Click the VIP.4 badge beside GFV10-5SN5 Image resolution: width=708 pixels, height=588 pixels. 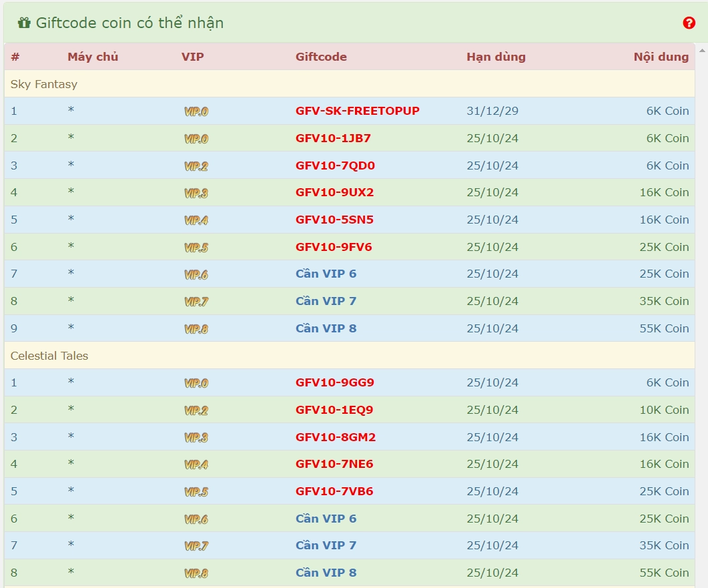click(x=196, y=220)
